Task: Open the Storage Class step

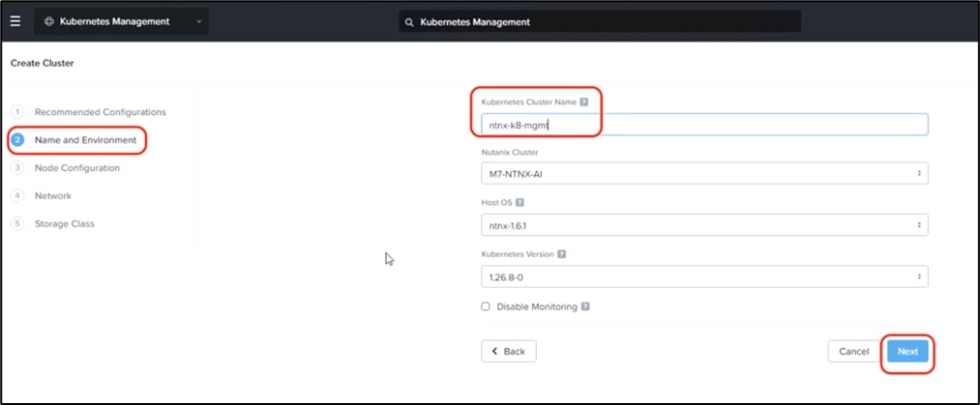Action: [65, 223]
